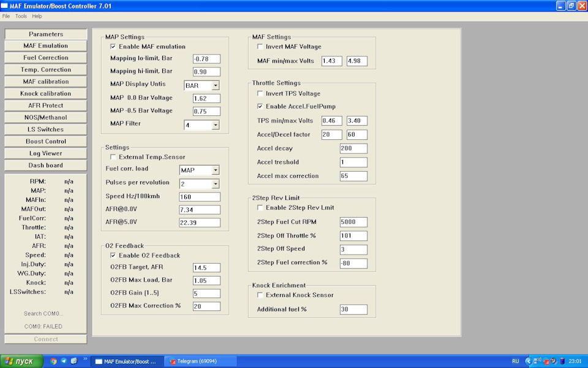The image size is (588, 368).
Task: Open the Log Viewer page
Action: (x=46, y=153)
